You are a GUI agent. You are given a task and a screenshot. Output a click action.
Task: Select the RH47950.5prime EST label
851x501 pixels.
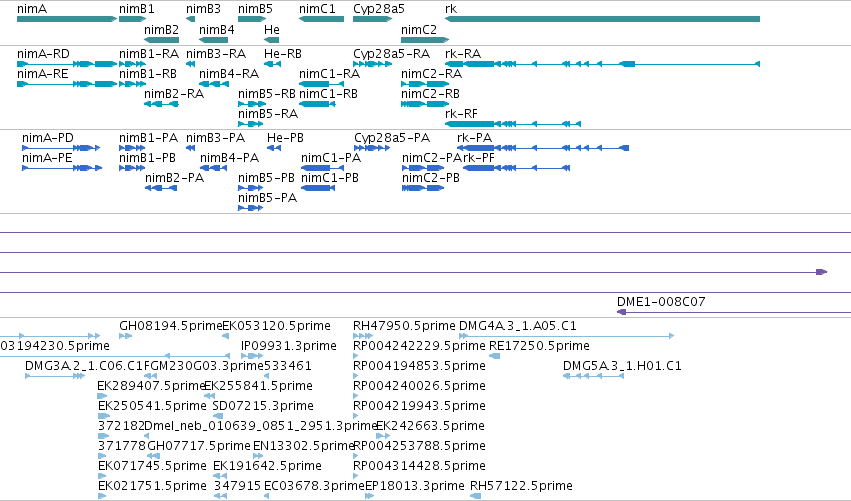coord(404,326)
